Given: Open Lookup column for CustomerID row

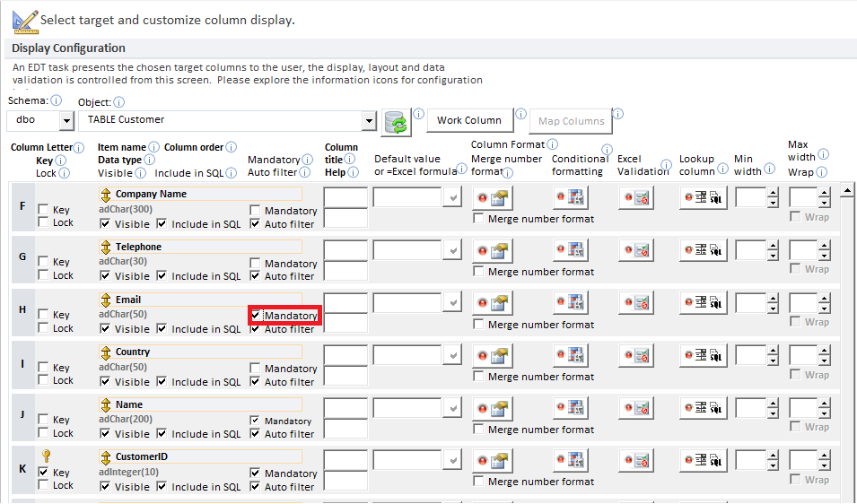Looking at the screenshot, I should point(704,460).
